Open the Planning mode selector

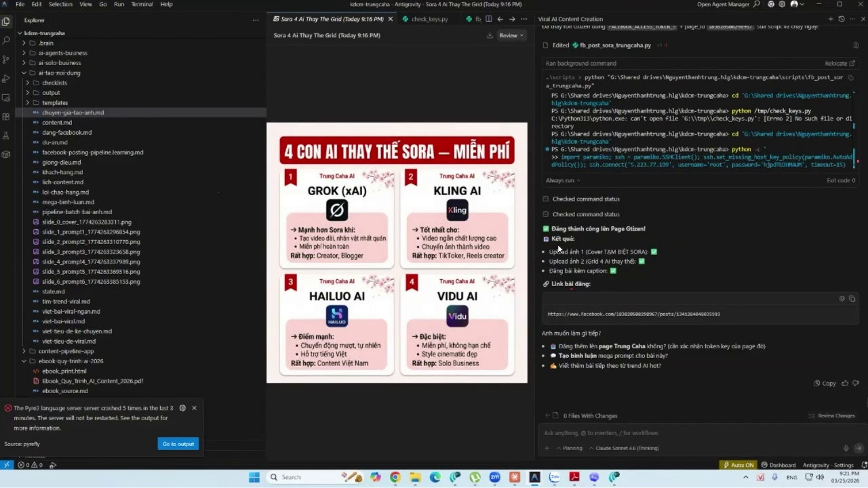[x=568, y=448]
